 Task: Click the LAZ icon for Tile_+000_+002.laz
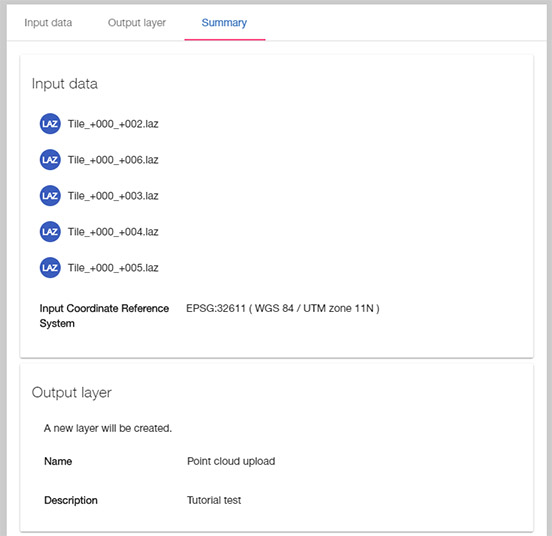point(50,124)
